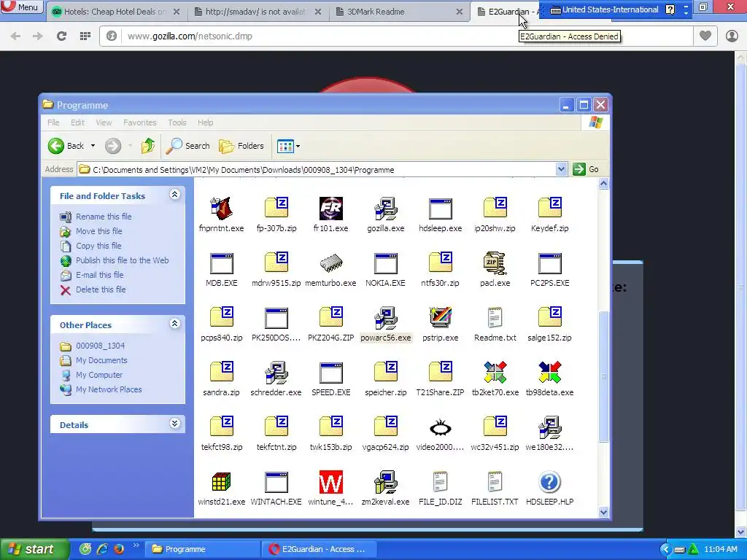Collapse the Other Places panel
The width and height of the screenshot is (747, 560).
(x=174, y=323)
